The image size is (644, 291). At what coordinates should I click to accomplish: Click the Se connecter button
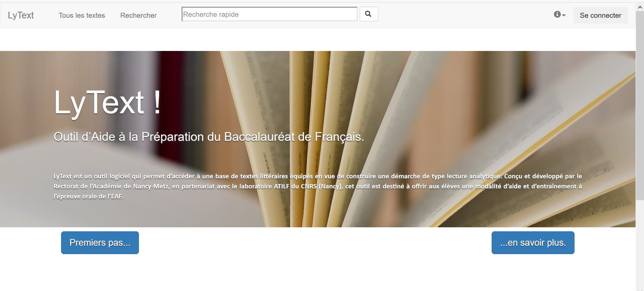coord(600,15)
